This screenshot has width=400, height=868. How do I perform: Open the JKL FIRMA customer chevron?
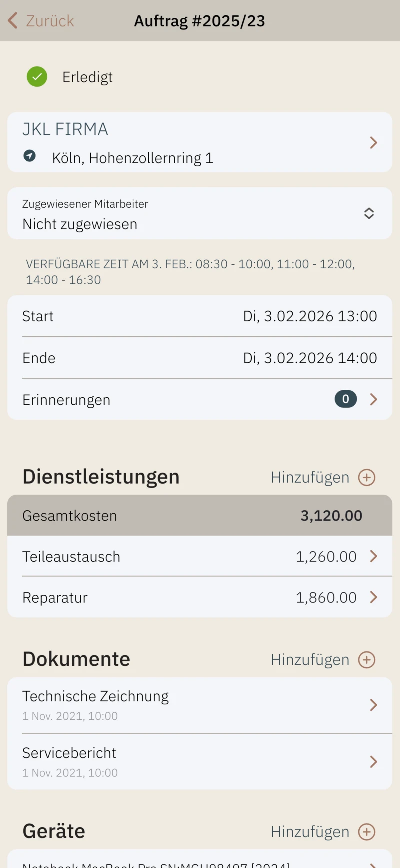coord(373,143)
